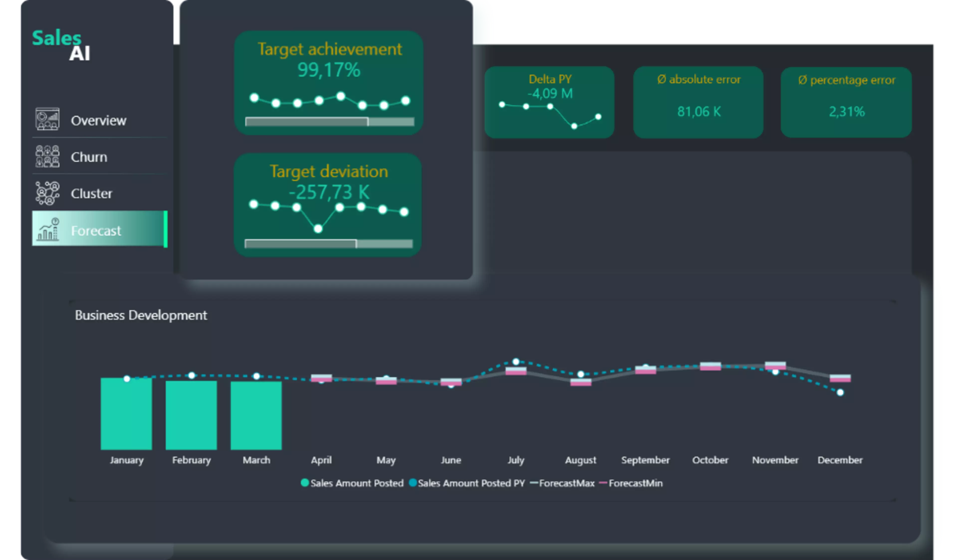Select the Forecast chart icon
The image size is (958, 560).
tap(48, 229)
